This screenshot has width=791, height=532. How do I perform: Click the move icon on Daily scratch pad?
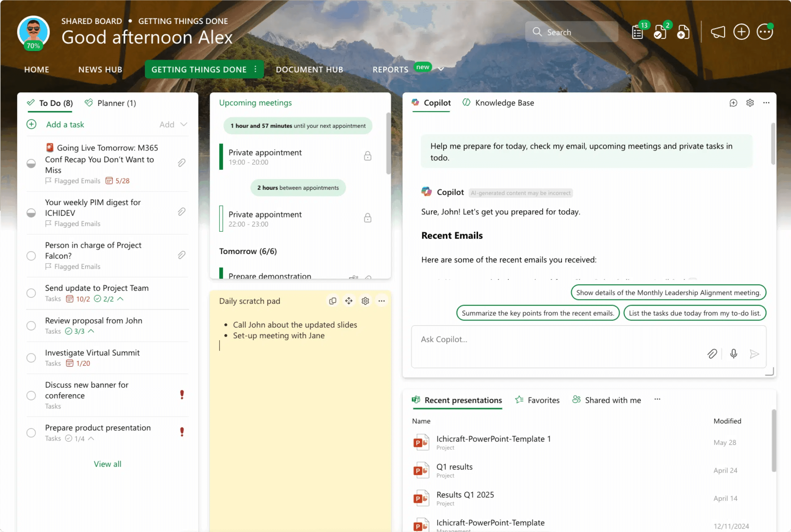pos(349,301)
